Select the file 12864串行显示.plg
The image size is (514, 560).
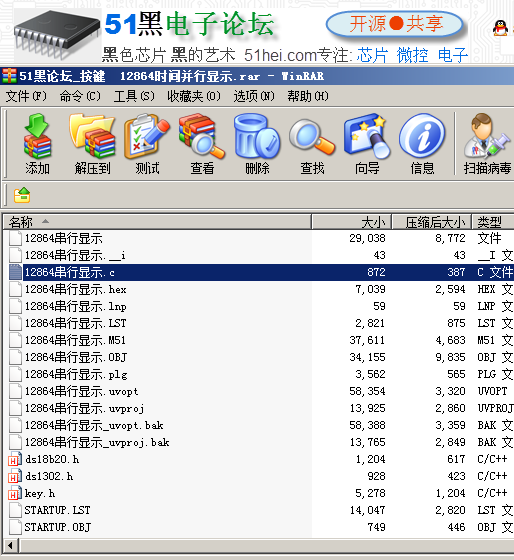click(76, 374)
